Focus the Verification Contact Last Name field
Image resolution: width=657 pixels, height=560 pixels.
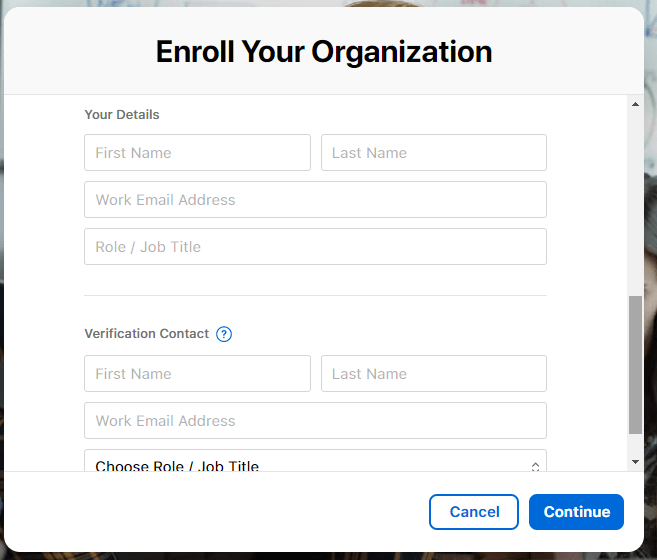[x=433, y=374]
